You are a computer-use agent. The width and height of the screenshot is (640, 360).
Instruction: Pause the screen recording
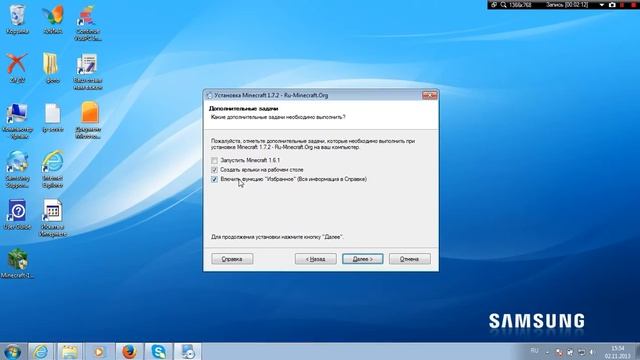[x=622, y=5]
